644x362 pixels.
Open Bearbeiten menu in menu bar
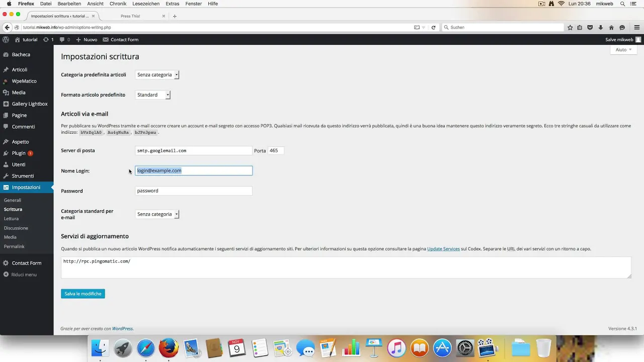pos(69,4)
